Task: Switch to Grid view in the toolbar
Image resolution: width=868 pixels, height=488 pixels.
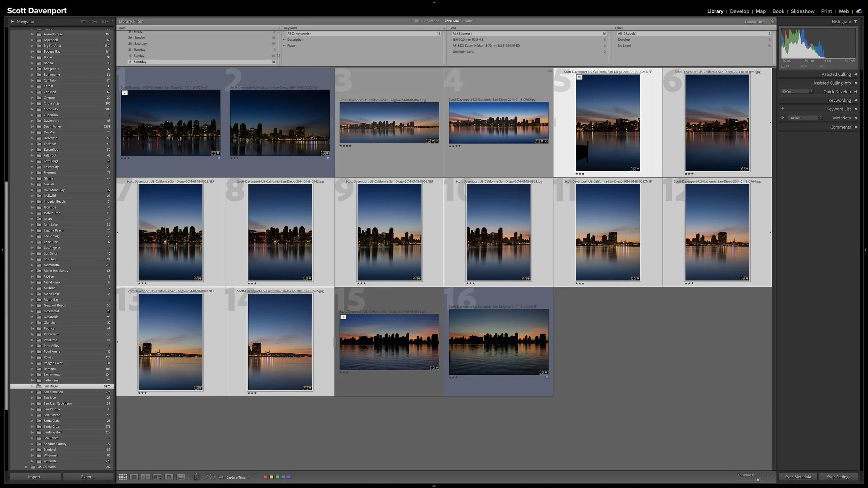Action: (123, 477)
